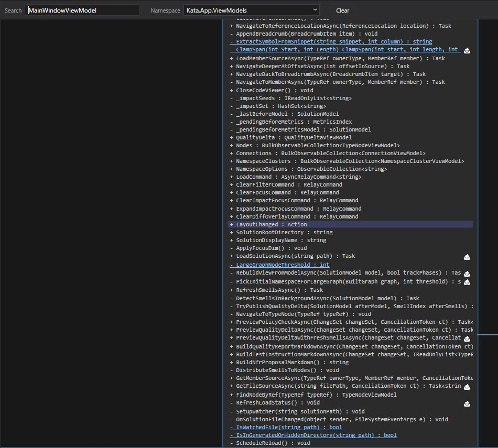This screenshot has height=448, width=498.
Task: Select ClearFocusCommand : RelayCommand row
Action: [x=284, y=193]
